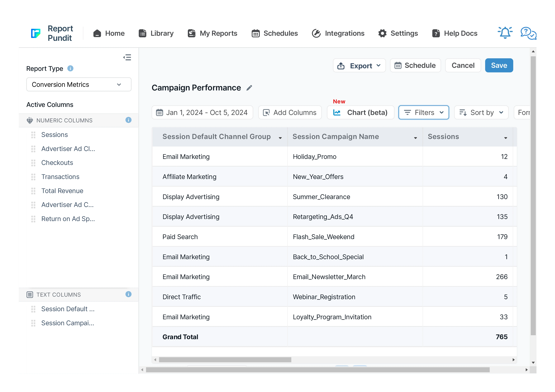Screen dimensions: 555x392
Task: Click the drag handle beside Total Revenue
Action: point(33,191)
